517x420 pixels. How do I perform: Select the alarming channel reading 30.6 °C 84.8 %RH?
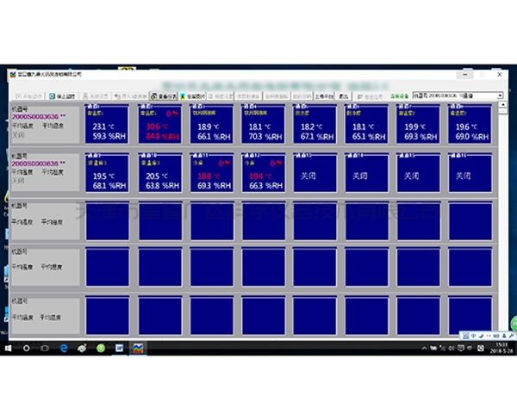[160, 126]
